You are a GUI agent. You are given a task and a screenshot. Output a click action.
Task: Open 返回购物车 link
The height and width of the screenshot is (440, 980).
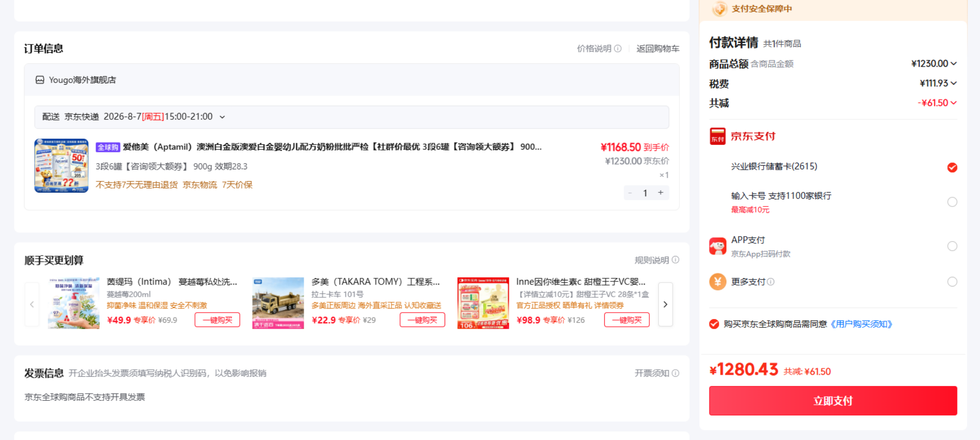click(x=658, y=48)
